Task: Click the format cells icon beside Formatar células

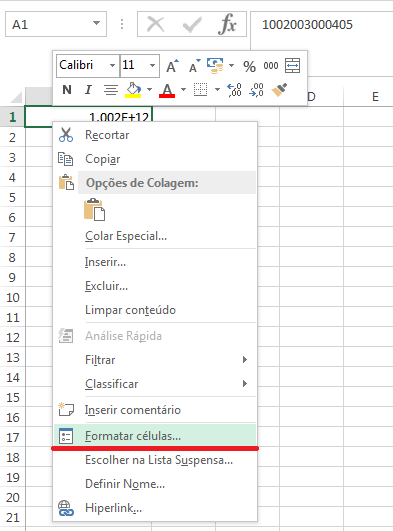Action: click(66, 436)
